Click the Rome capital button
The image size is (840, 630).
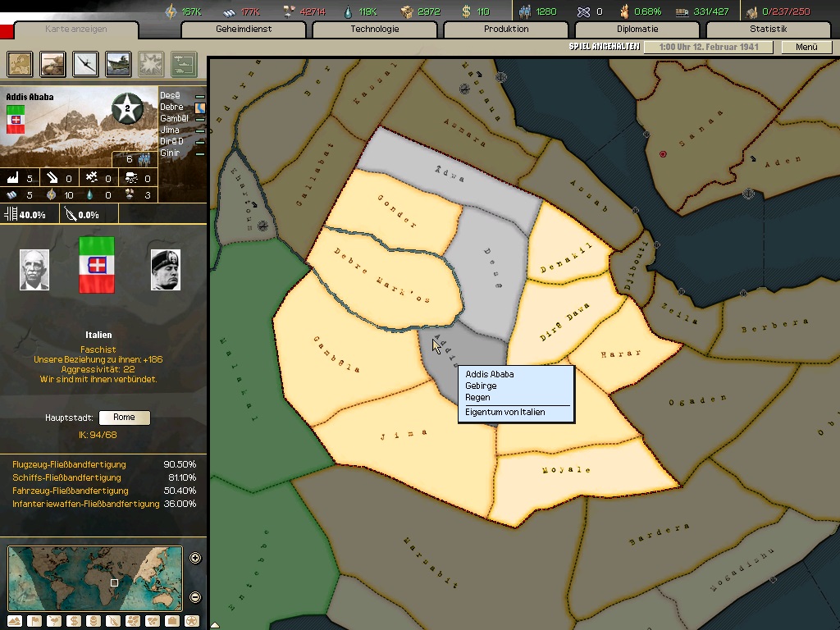(x=124, y=418)
